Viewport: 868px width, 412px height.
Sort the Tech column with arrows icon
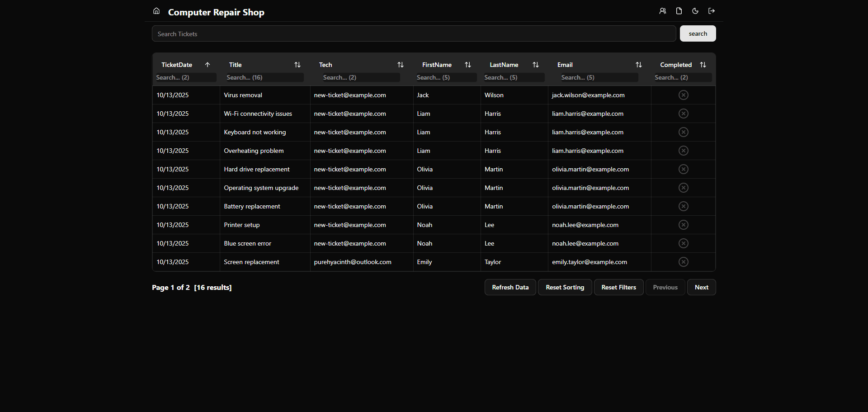click(x=401, y=65)
